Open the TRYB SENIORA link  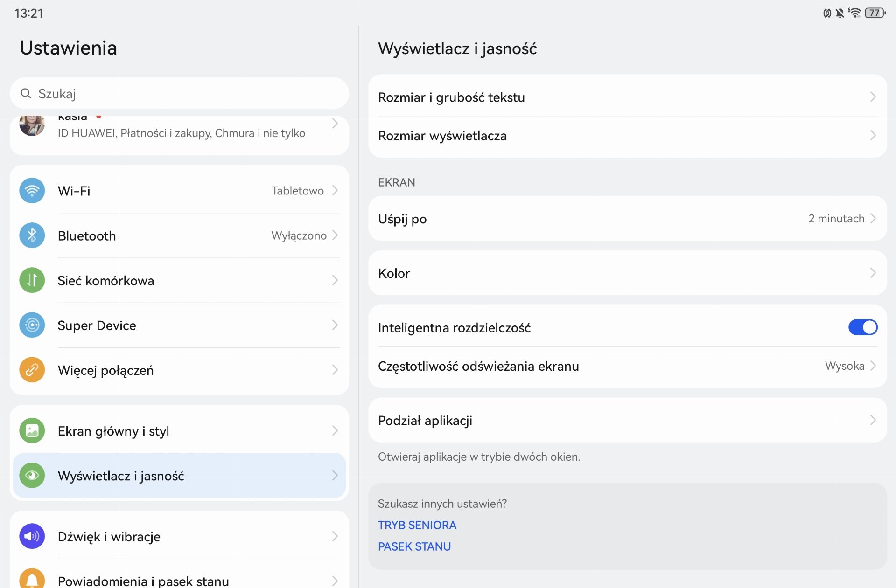(x=417, y=525)
